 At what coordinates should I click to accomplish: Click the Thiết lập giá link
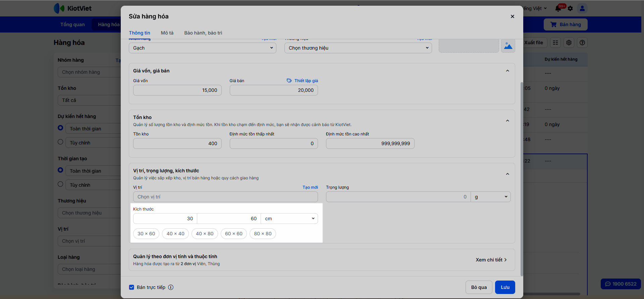click(x=302, y=81)
